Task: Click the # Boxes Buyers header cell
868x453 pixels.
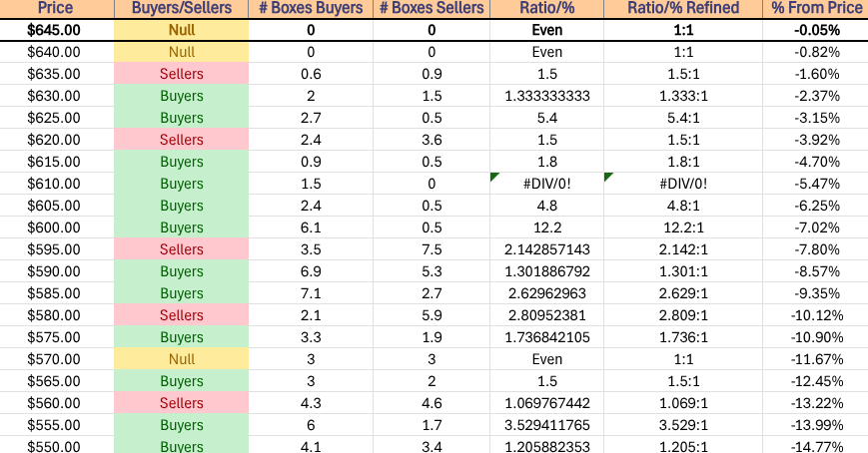Action: tap(311, 8)
